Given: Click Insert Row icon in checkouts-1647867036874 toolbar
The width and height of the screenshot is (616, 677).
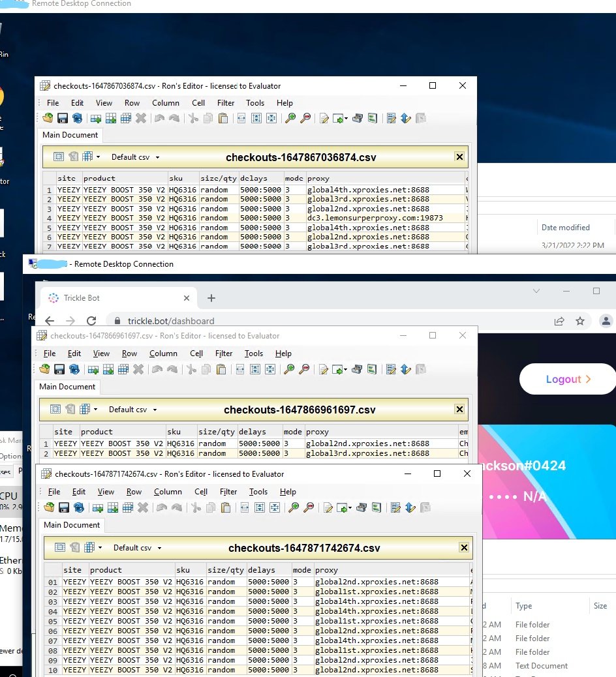Looking at the screenshot, I should 96,118.
